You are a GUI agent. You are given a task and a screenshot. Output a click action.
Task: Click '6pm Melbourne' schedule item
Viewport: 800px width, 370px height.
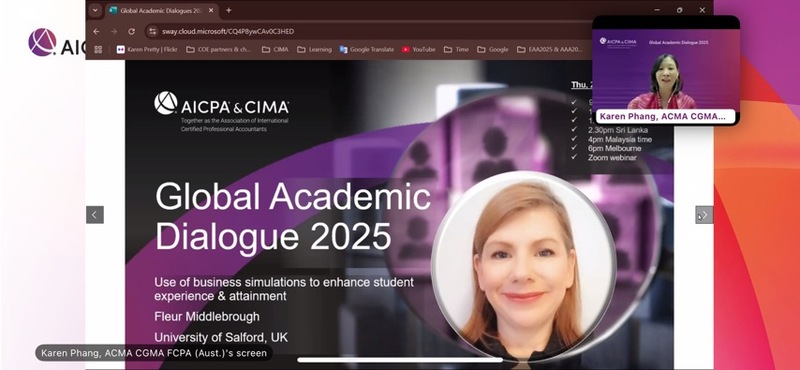tap(614, 148)
